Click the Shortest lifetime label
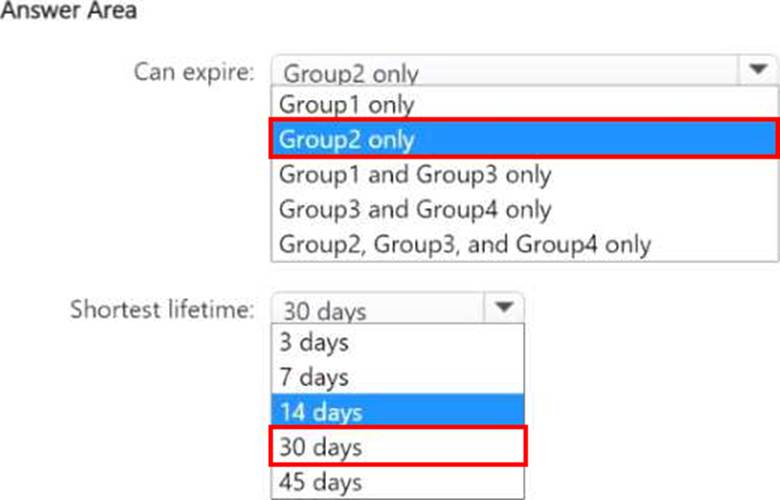780x500 pixels. coord(162,309)
